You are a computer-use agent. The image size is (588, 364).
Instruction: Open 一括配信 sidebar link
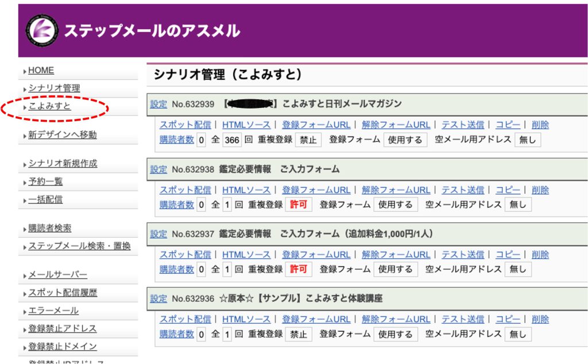tap(45, 199)
